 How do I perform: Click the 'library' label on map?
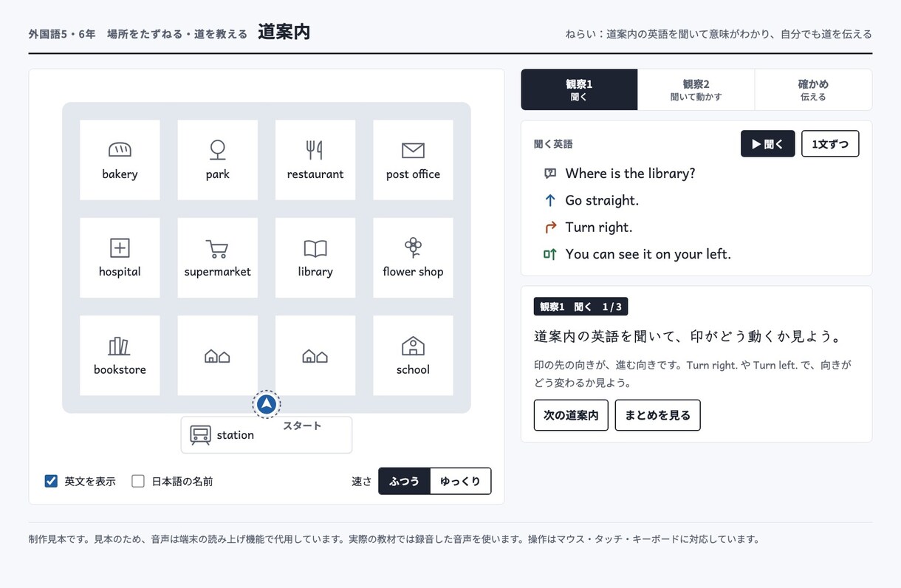point(315,272)
